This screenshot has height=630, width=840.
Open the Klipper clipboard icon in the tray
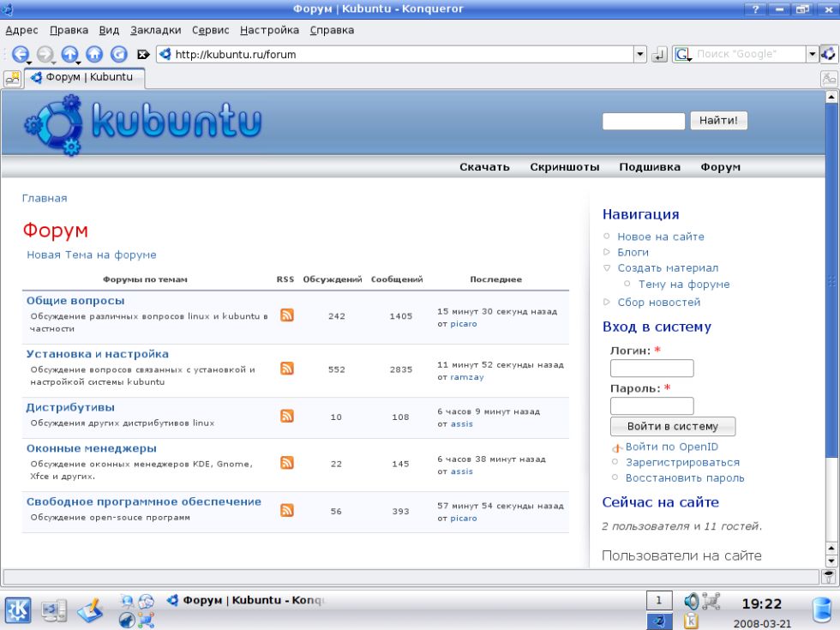tap(691, 621)
